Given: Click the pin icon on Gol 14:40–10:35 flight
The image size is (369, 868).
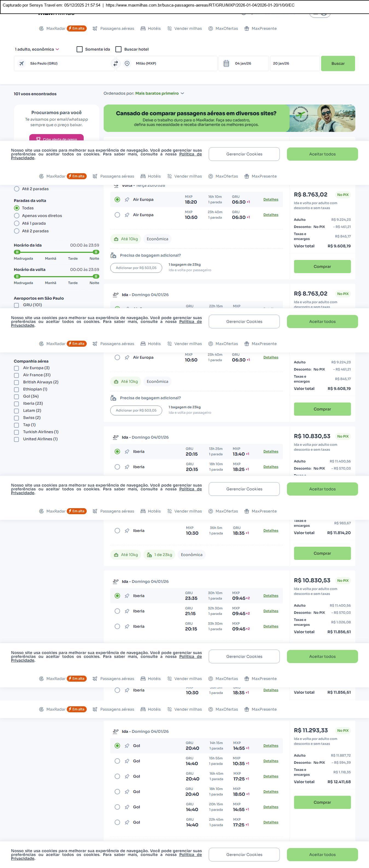Looking at the screenshot, I should click(x=127, y=761).
